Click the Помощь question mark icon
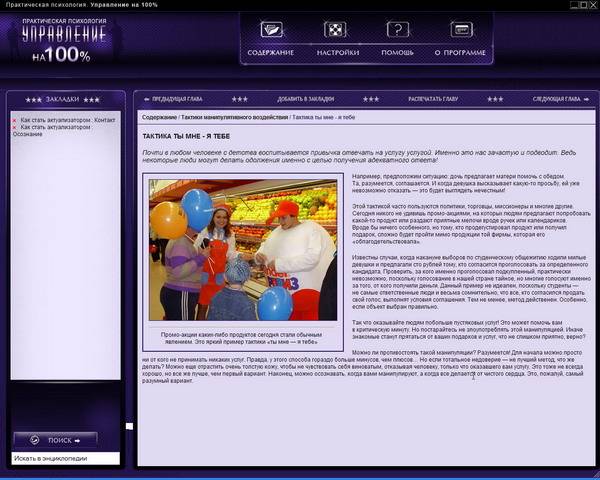The width and height of the screenshot is (600, 480). (398, 30)
